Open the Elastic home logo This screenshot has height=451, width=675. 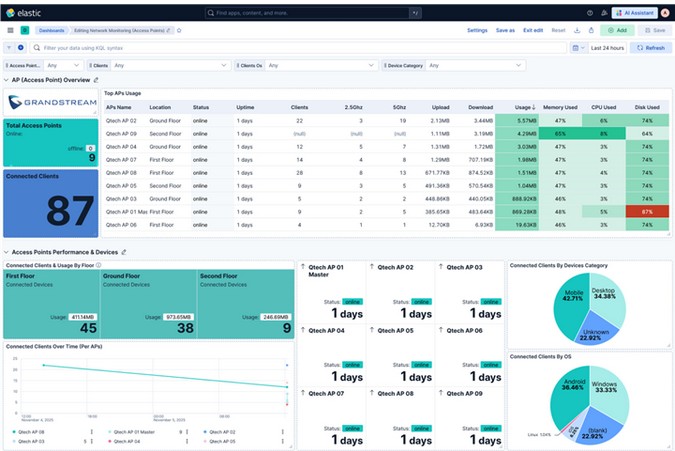(x=24, y=13)
